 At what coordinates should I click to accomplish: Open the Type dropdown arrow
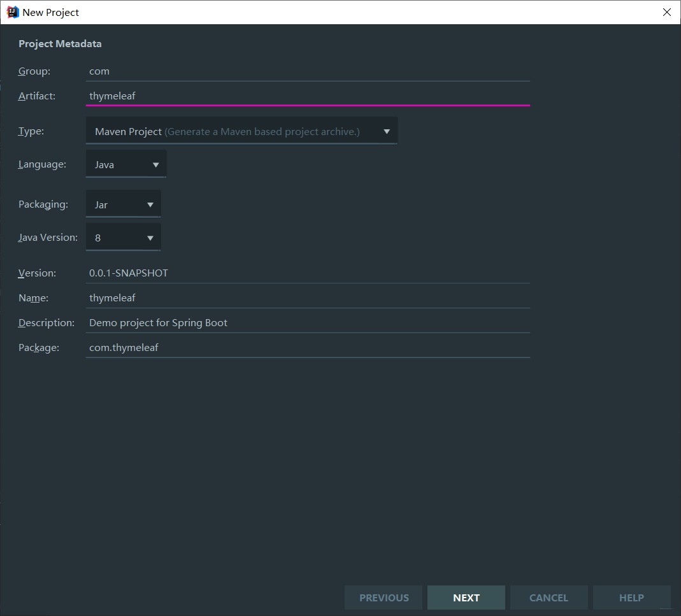coord(387,131)
